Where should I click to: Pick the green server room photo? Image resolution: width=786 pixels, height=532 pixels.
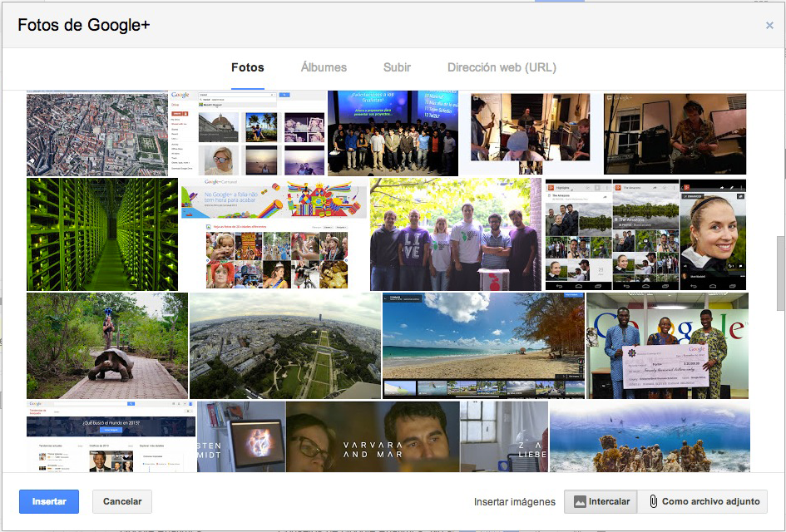[102, 234]
